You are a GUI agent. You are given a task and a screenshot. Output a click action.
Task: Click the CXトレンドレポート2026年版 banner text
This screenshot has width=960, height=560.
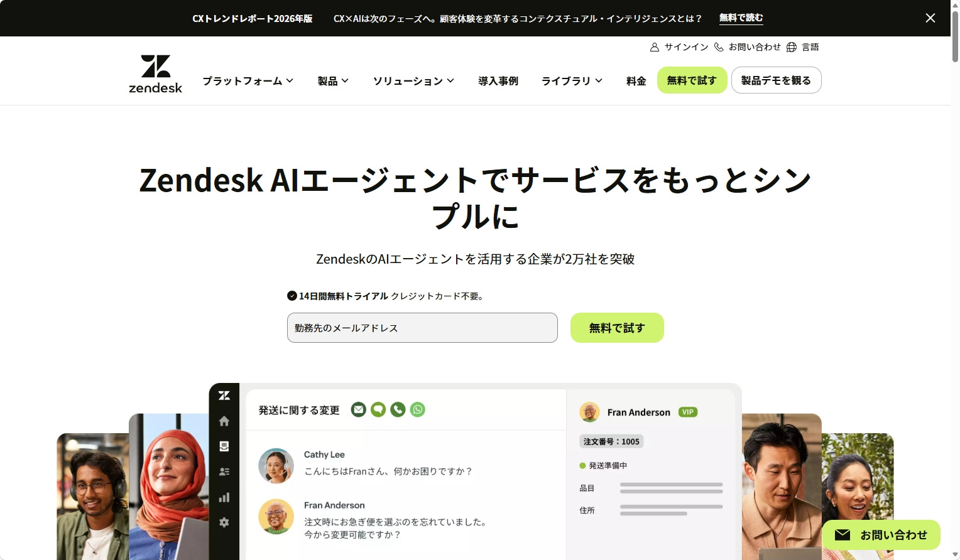[253, 18]
